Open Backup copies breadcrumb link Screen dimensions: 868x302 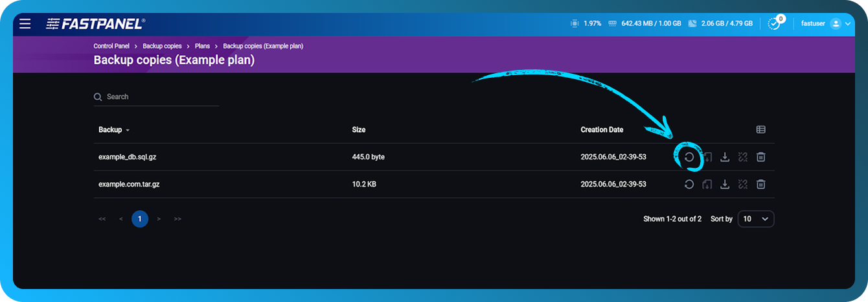click(x=162, y=46)
